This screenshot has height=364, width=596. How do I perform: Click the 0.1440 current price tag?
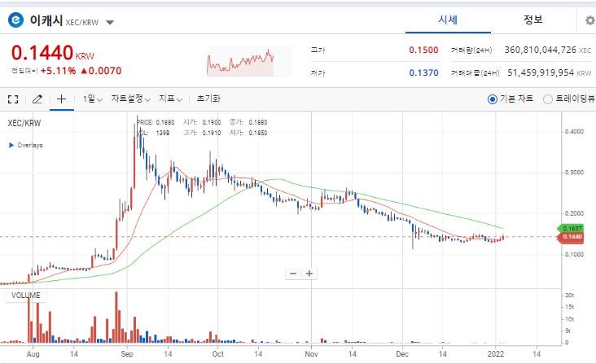click(x=571, y=237)
